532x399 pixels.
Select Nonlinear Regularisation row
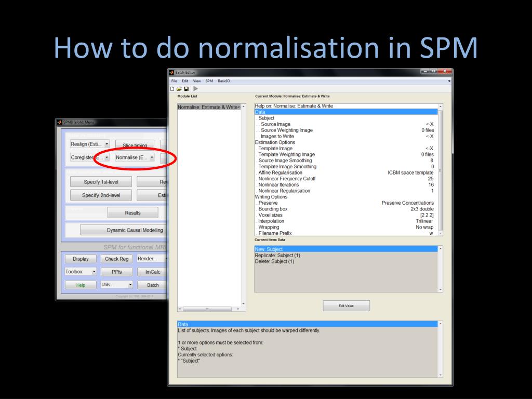pyautogui.click(x=346, y=191)
